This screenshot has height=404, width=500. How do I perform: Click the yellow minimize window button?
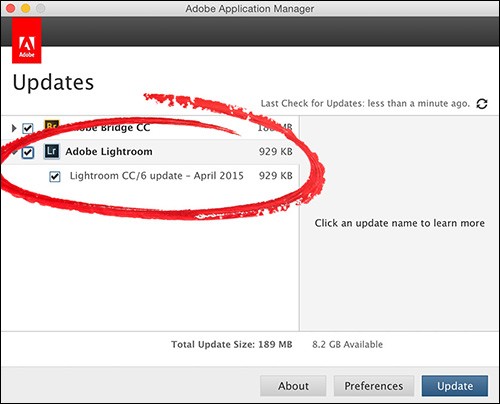click(x=26, y=8)
